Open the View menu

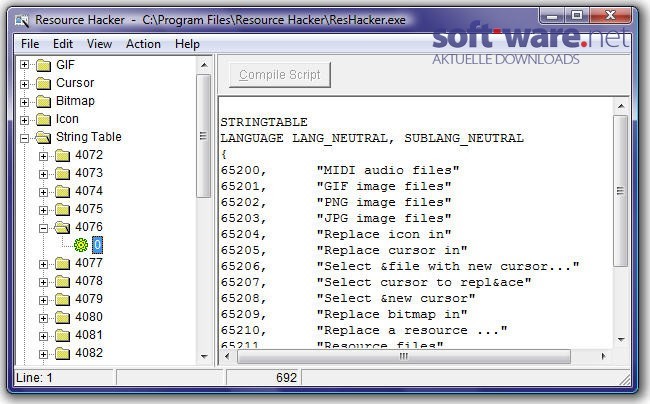click(99, 44)
